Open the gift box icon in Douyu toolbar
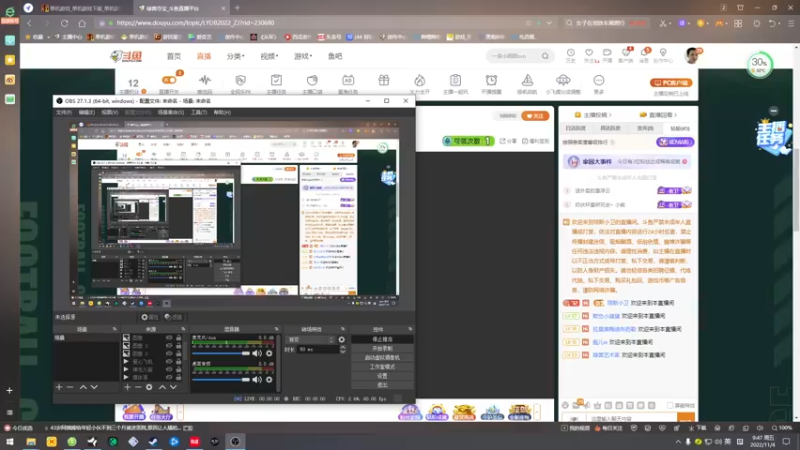 pos(384,80)
